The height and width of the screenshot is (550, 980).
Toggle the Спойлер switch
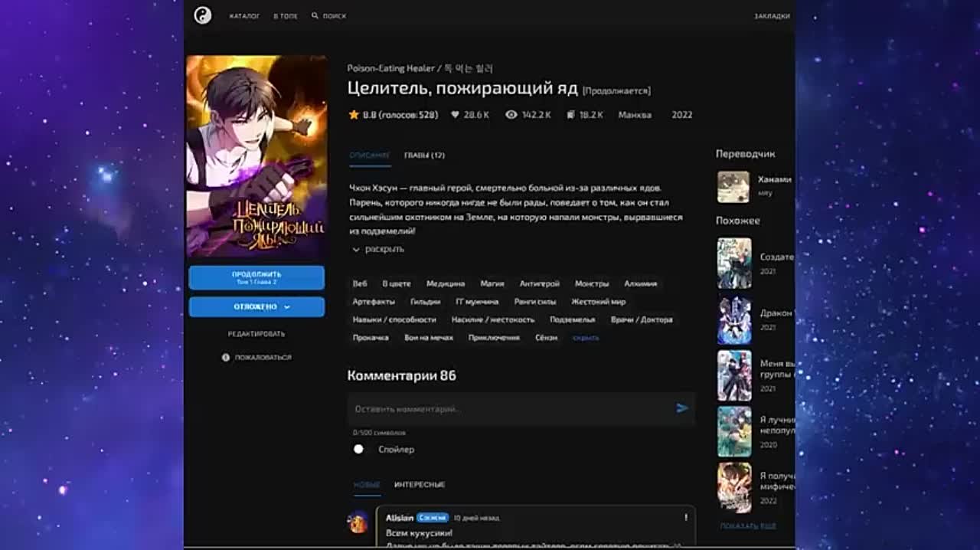[x=358, y=449]
